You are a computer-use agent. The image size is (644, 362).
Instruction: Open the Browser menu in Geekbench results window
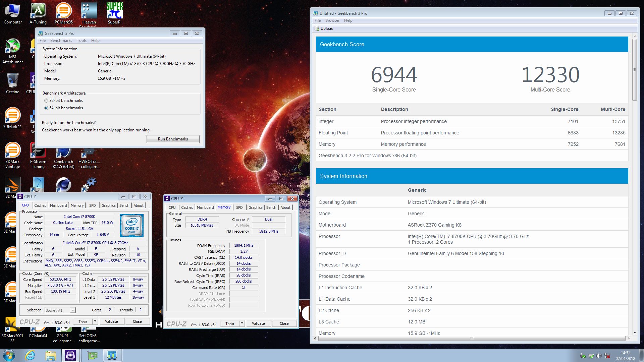pyautogui.click(x=332, y=20)
